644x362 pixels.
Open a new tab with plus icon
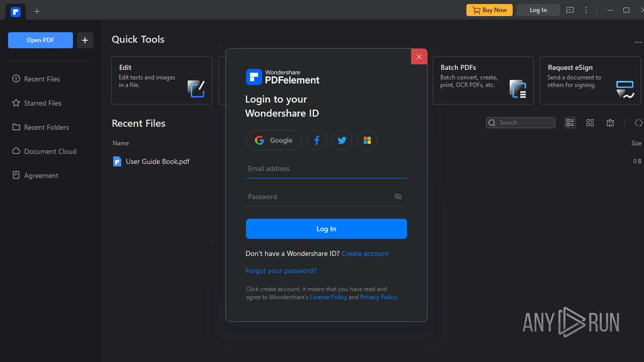coord(37,11)
